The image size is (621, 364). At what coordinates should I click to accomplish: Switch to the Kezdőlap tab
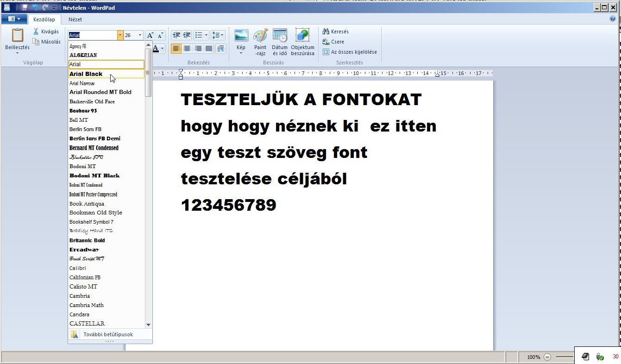click(x=44, y=19)
